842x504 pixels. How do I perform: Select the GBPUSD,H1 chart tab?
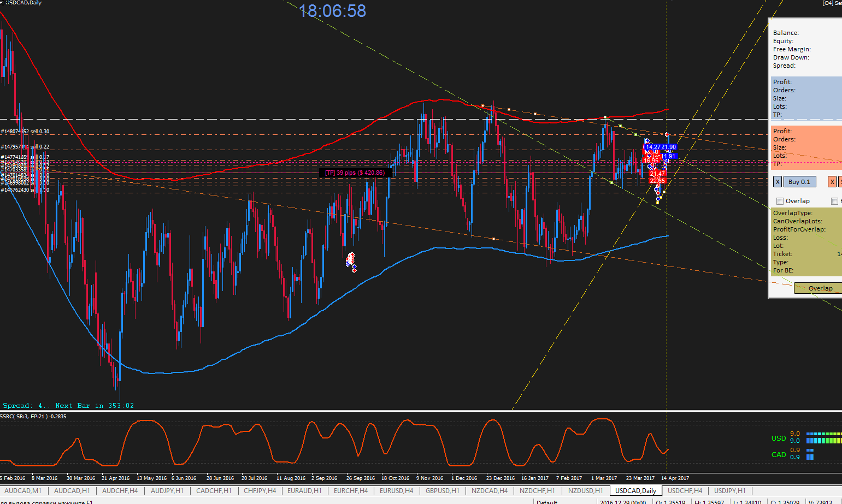[x=443, y=491]
